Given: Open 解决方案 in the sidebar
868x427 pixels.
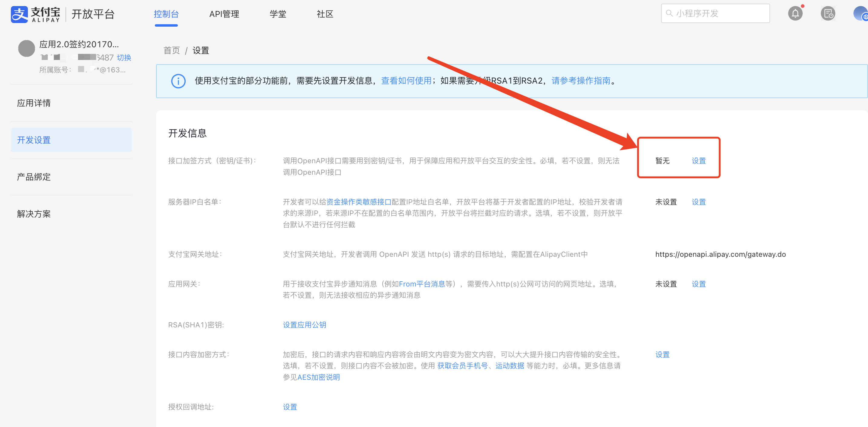Looking at the screenshot, I should tap(34, 214).
